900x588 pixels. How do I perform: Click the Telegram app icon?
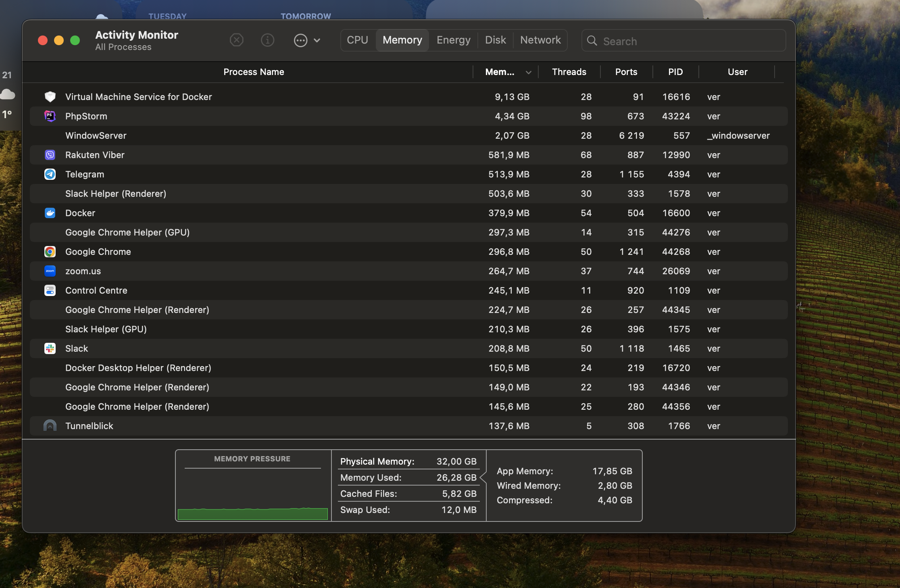[x=50, y=174]
